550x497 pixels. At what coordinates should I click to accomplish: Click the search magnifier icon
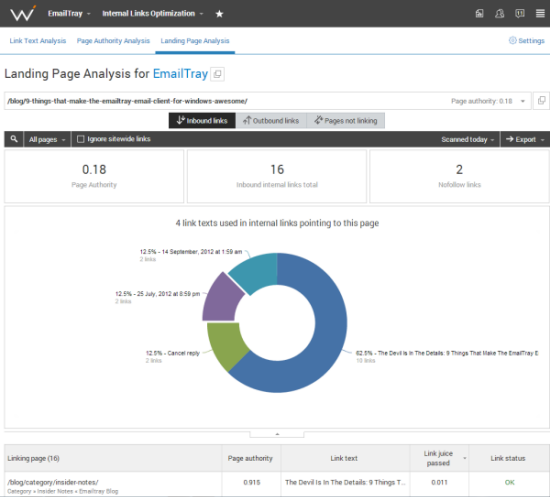(x=14, y=139)
